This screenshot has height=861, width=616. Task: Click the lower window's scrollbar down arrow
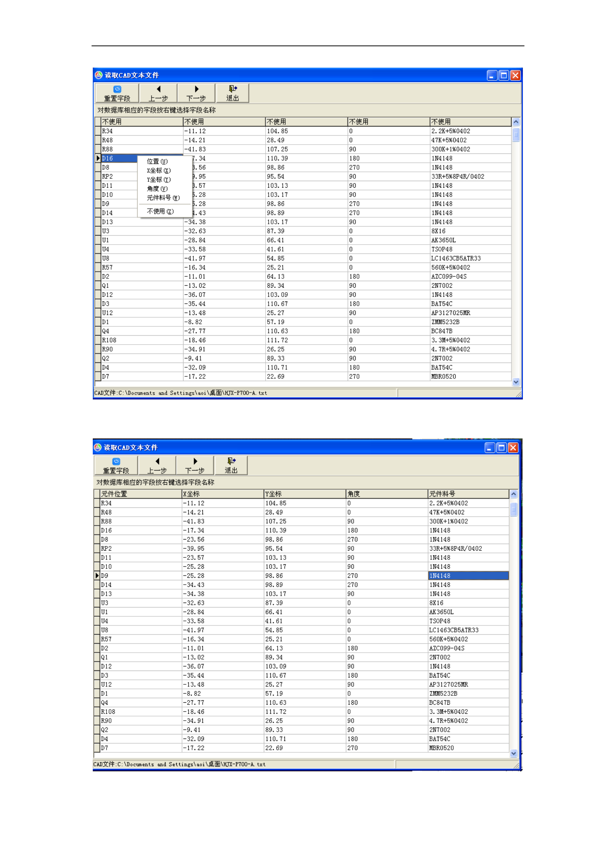tap(514, 753)
